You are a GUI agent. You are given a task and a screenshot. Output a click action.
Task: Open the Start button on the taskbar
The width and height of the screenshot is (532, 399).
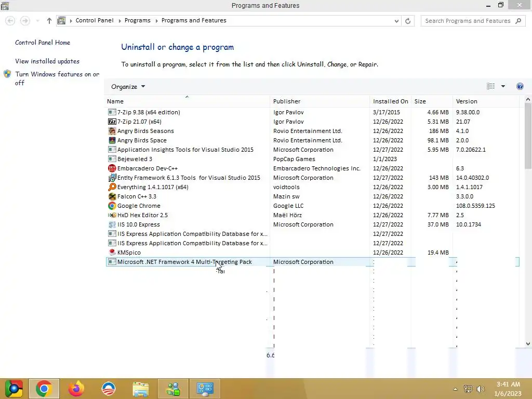click(14, 389)
